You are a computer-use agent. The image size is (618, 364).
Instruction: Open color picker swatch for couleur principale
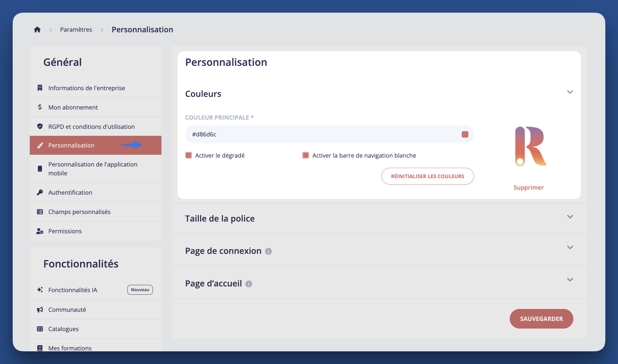pyautogui.click(x=465, y=134)
